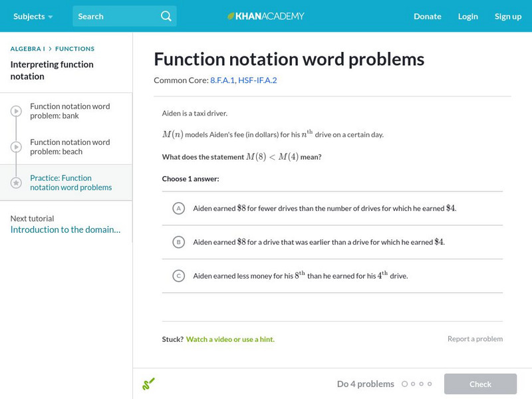Click the Check button
This screenshot has width=532, height=399.
tap(480, 384)
